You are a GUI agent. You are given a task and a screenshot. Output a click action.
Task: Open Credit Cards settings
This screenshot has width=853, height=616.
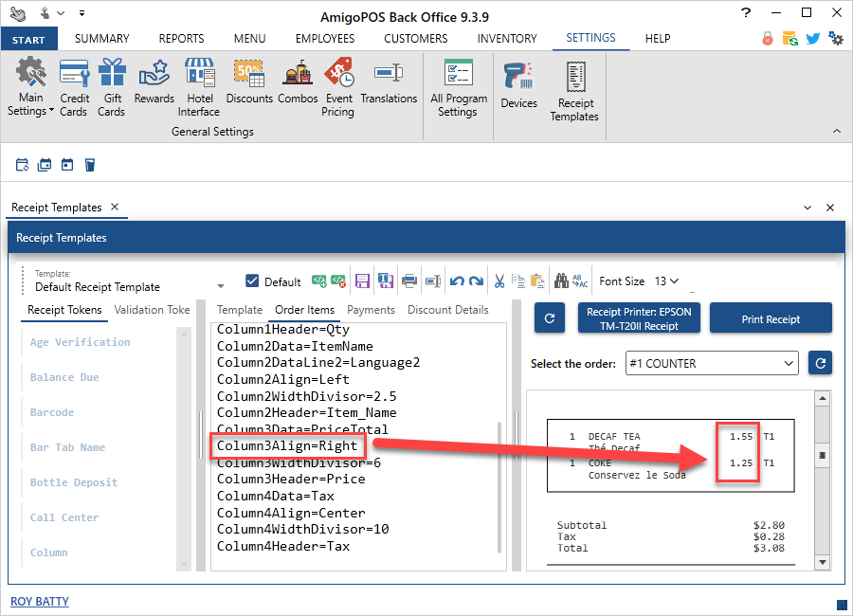pyautogui.click(x=74, y=86)
